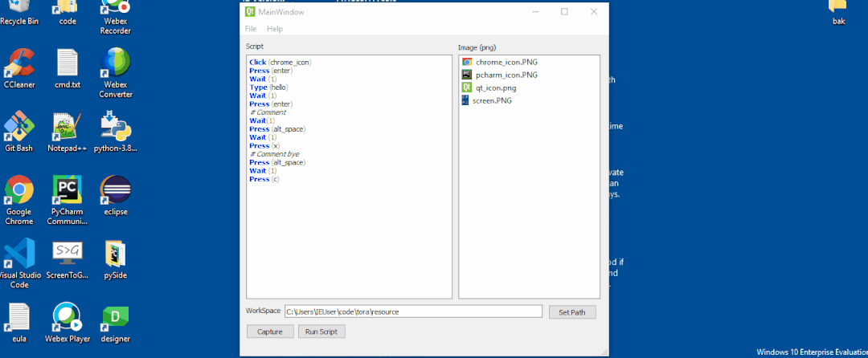Select the cmd.txt file desktop icon
This screenshot has width=868, height=358.
pyautogui.click(x=68, y=68)
